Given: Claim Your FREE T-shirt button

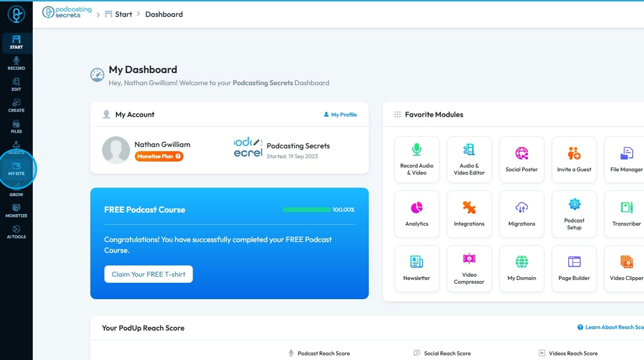Looking at the screenshot, I should (148, 274).
